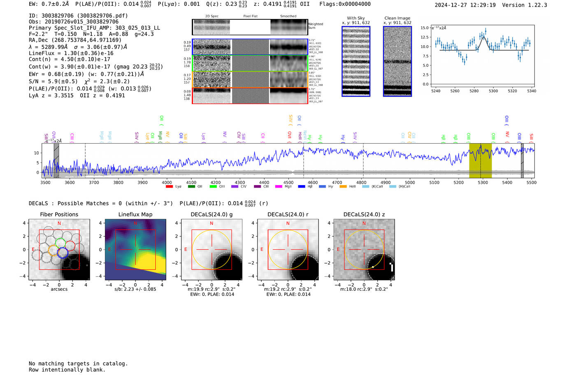The image size is (576, 392).
Task: Open the Clean Image thumbnail
Action: (x=397, y=61)
